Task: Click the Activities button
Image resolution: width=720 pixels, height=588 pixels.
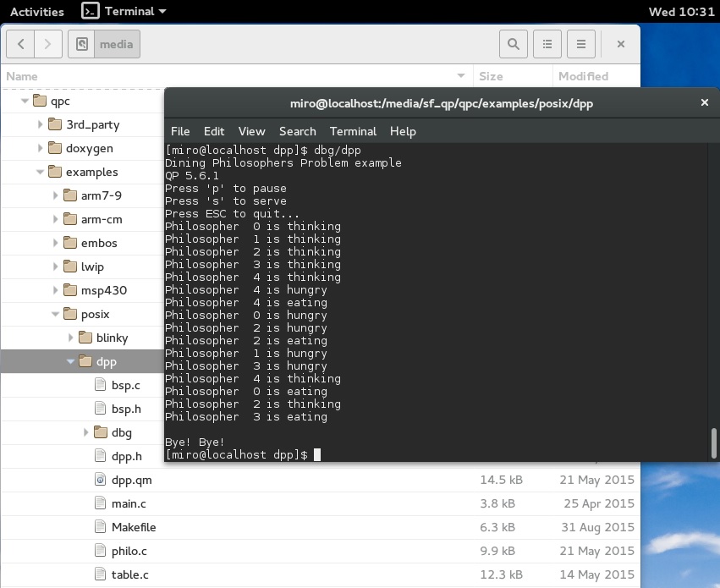Action: click(36, 12)
